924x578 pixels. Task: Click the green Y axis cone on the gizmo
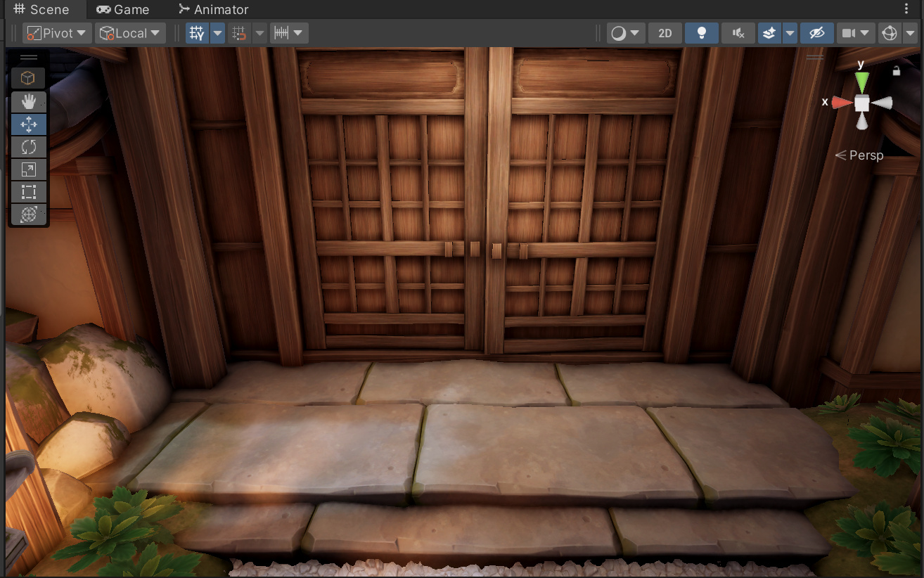coord(862,82)
